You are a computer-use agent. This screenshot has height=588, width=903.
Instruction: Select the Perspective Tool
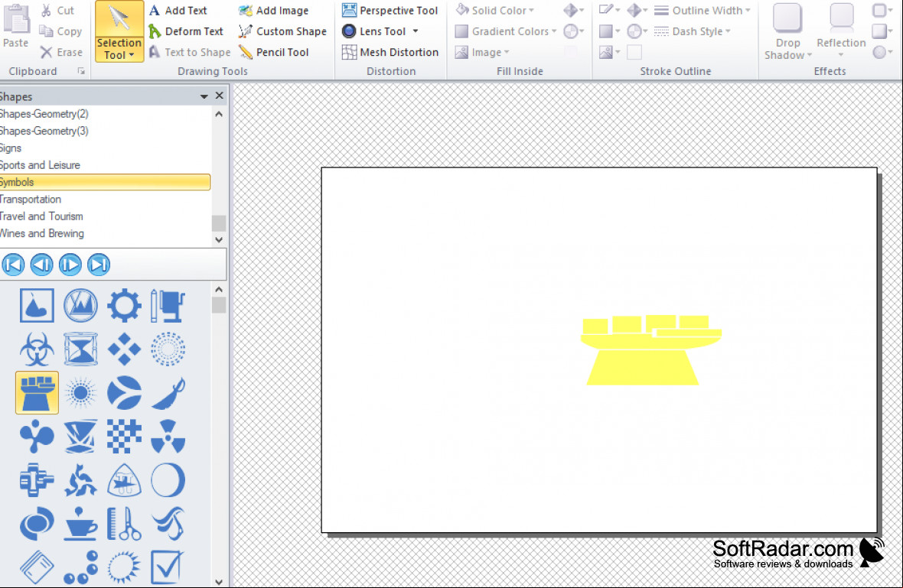390,11
